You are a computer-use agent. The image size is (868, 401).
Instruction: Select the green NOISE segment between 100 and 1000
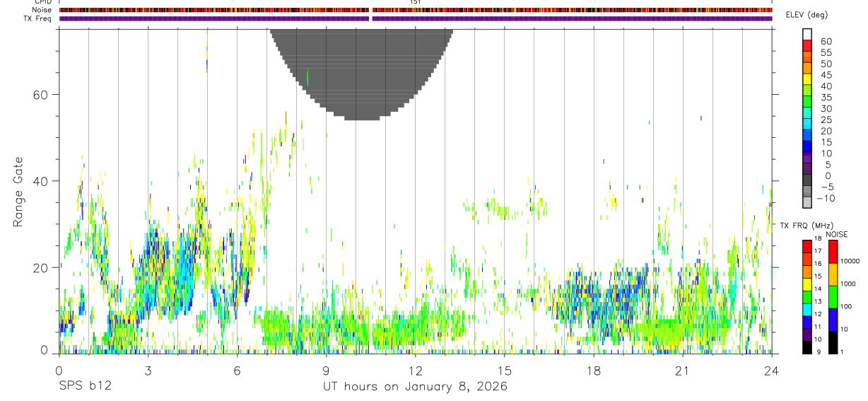point(833,297)
